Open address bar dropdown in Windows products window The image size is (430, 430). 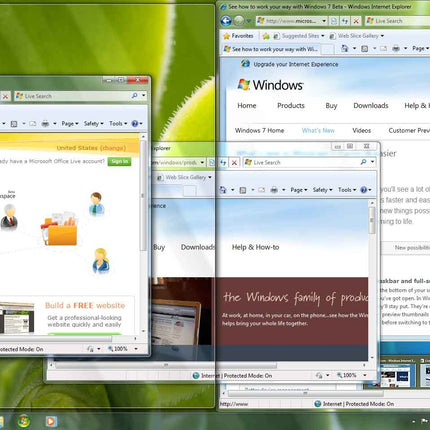click(202, 163)
